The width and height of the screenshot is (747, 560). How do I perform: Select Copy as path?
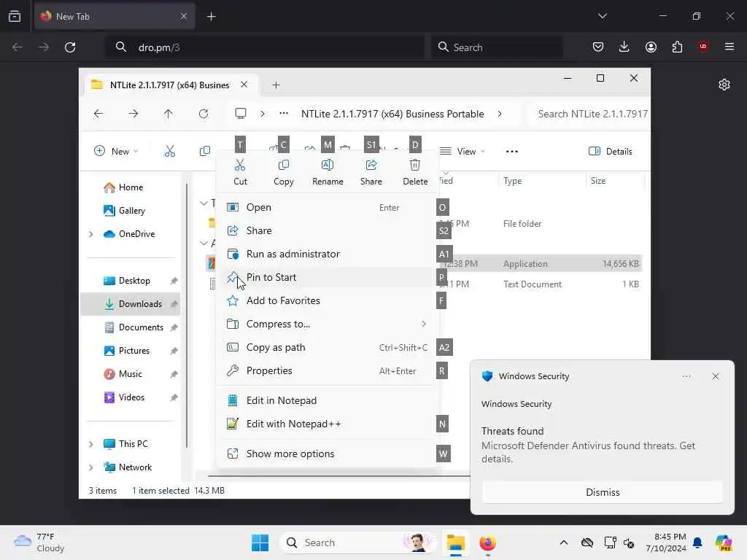pyautogui.click(x=328, y=347)
